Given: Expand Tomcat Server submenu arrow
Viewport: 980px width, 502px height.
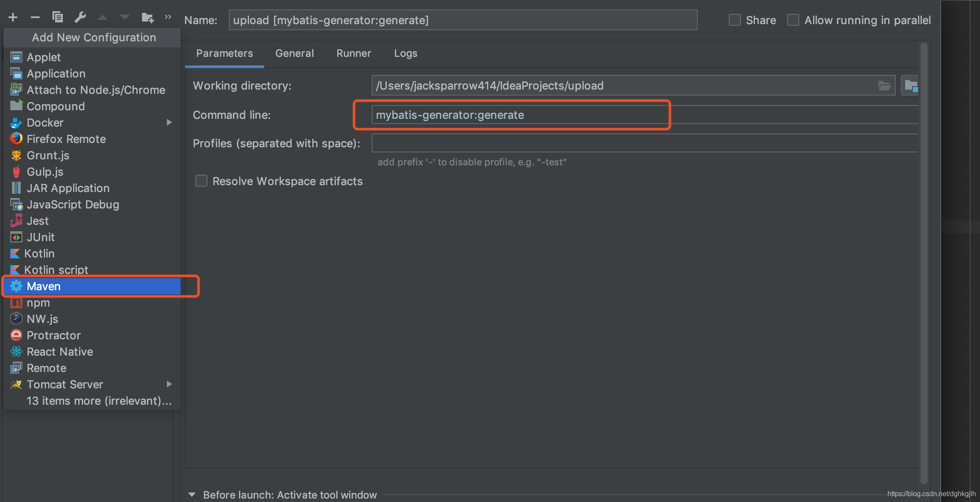Looking at the screenshot, I should point(169,384).
